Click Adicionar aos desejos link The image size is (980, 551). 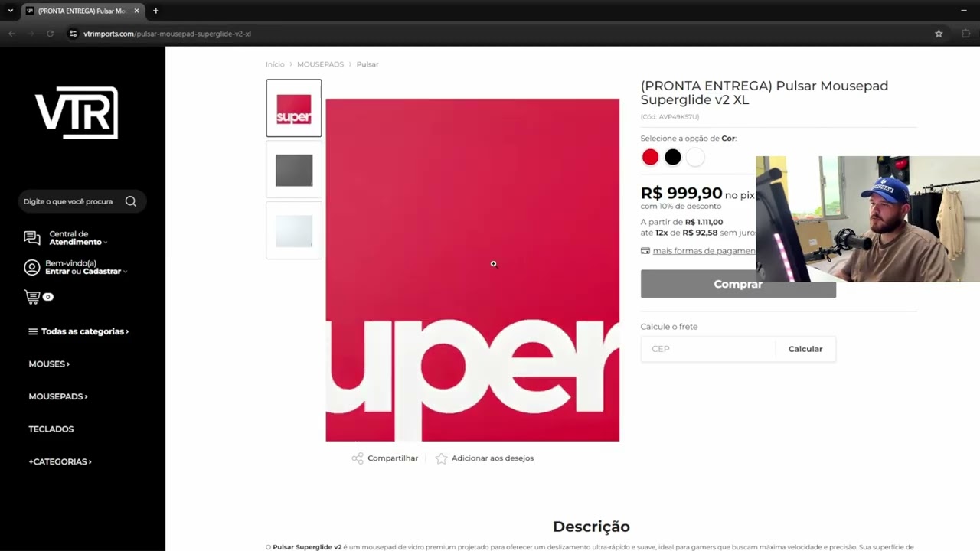(492, 458)
